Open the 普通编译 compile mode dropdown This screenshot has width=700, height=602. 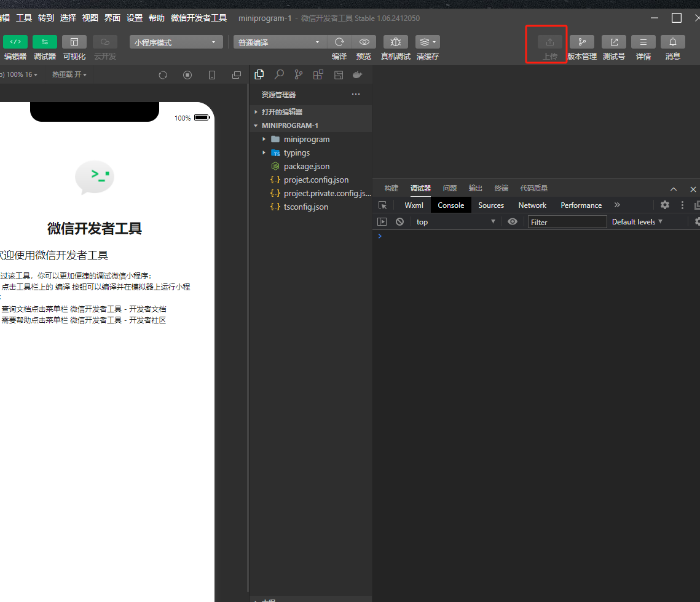[280, 42]
